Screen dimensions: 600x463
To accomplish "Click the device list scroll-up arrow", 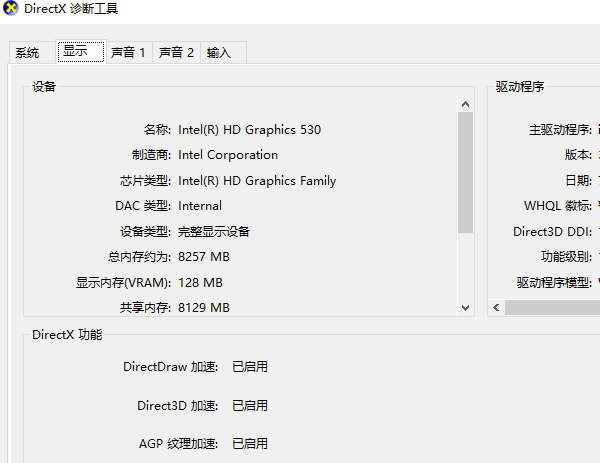I will point(465,104).
